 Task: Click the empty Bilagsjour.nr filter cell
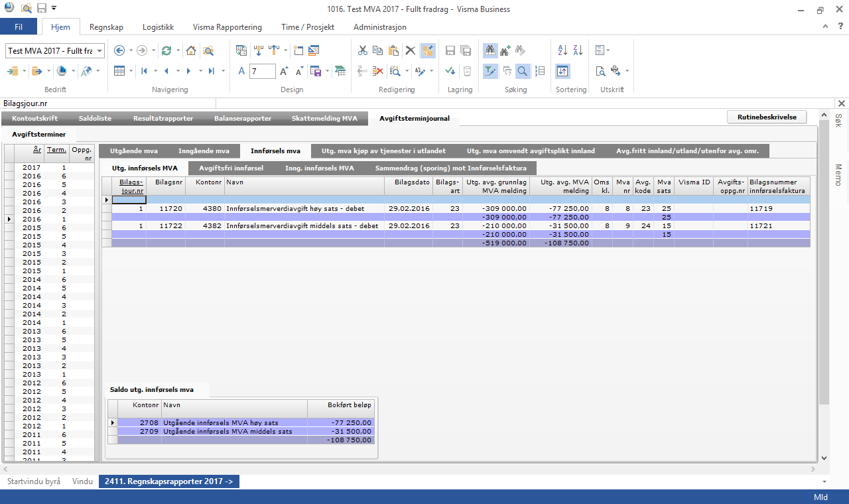click(x=129, y=200)
